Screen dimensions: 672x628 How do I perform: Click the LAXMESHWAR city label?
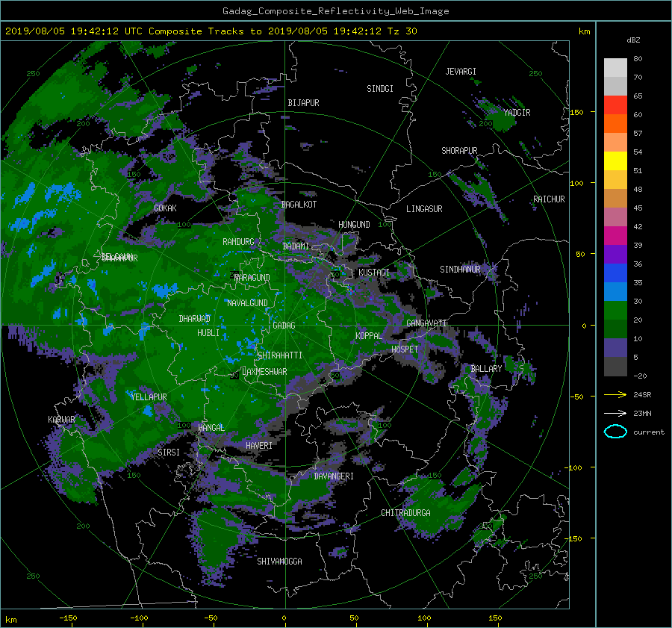tap(264, 372)
